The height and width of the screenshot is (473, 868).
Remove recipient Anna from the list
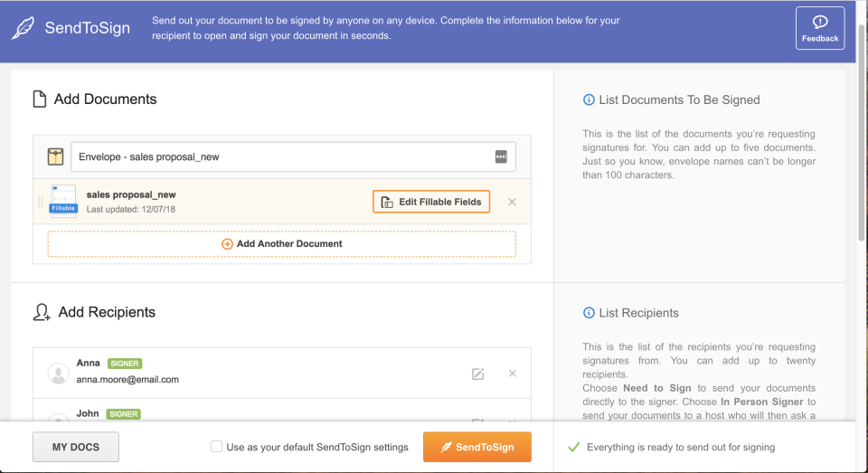(512, 374)
